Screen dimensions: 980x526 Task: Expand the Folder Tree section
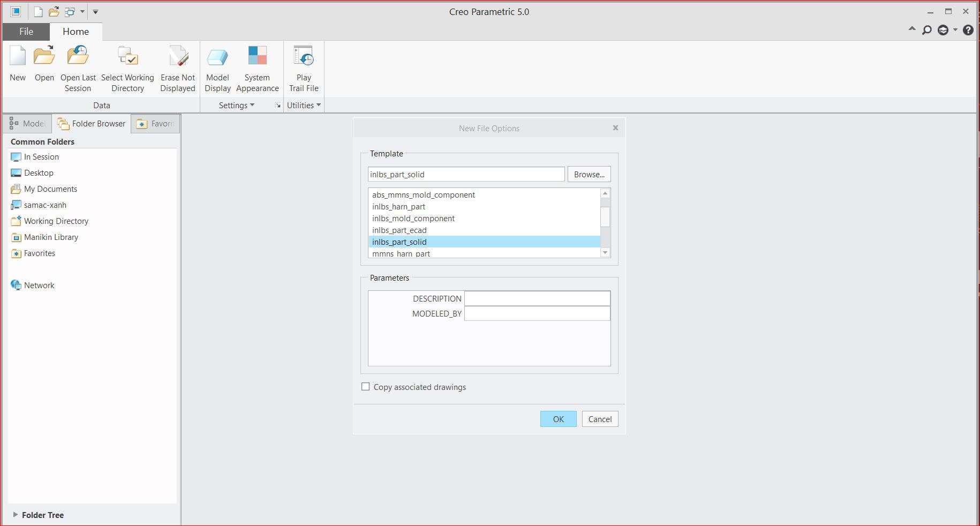click(x=16, y=515)
